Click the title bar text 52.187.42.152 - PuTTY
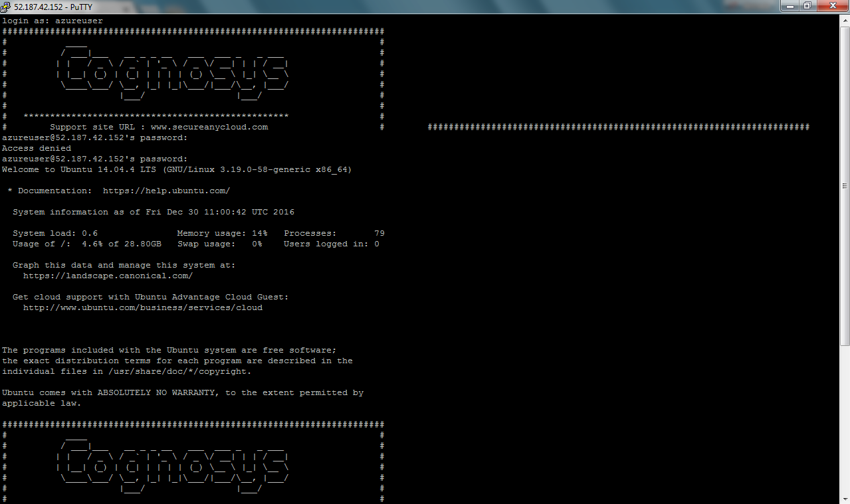Viewport: 850px width, 504px height. 53,7
